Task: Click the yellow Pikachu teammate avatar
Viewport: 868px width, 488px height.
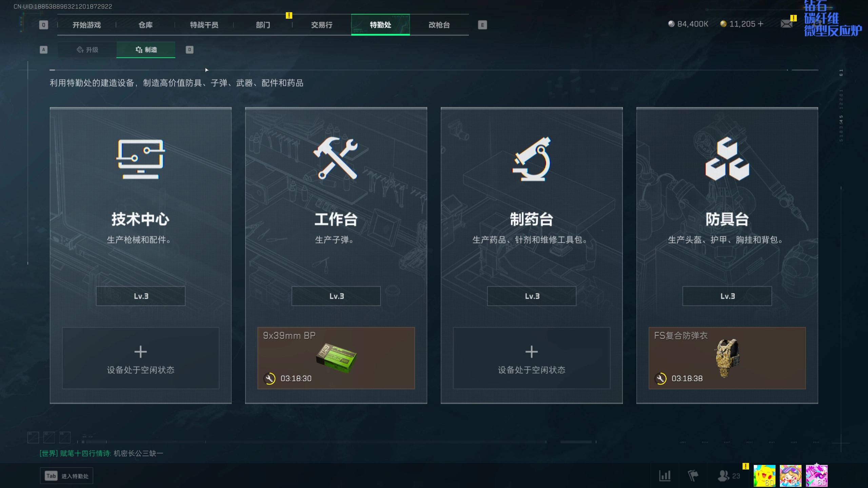Action: coord(764,476)
